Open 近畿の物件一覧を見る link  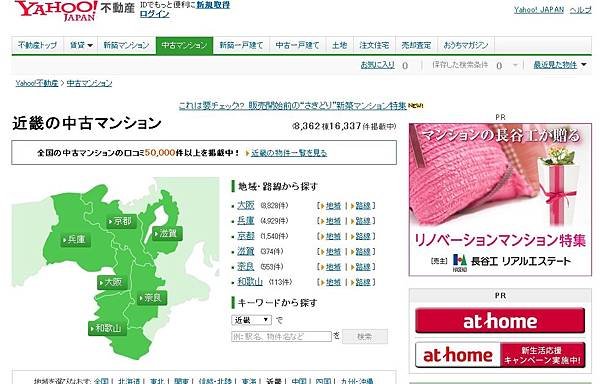click(x=289, y=153)
